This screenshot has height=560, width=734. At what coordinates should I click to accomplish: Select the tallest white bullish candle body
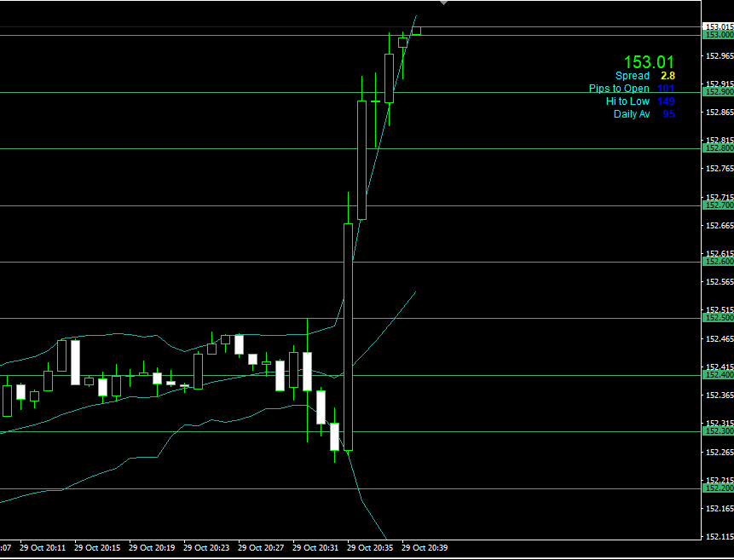[x=348, y=337]
